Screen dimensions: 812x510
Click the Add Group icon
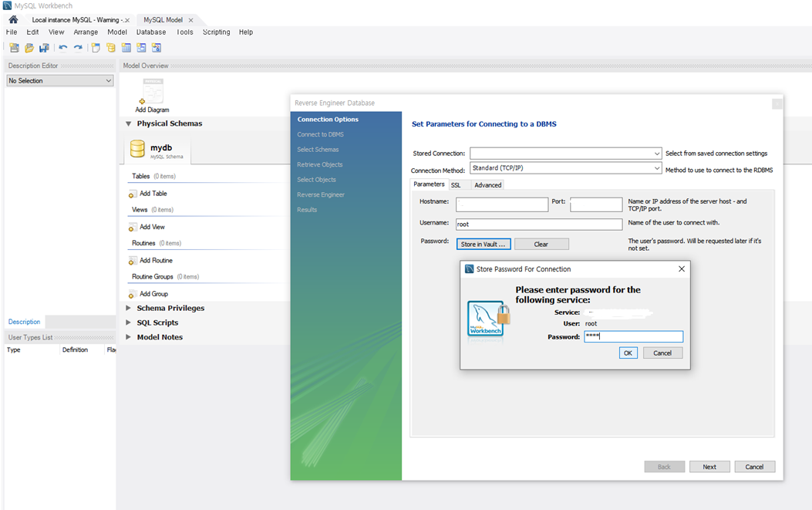coord(132,295)
